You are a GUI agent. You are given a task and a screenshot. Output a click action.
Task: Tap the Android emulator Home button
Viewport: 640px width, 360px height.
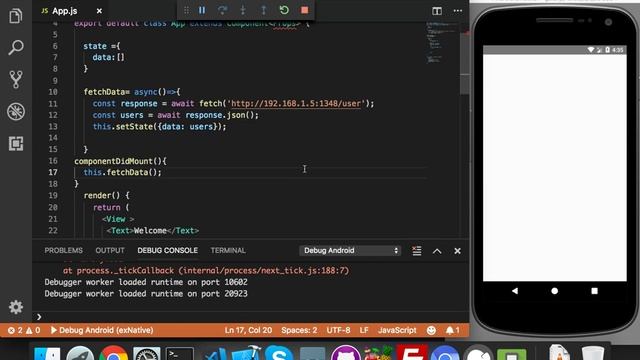pos(554,291)
